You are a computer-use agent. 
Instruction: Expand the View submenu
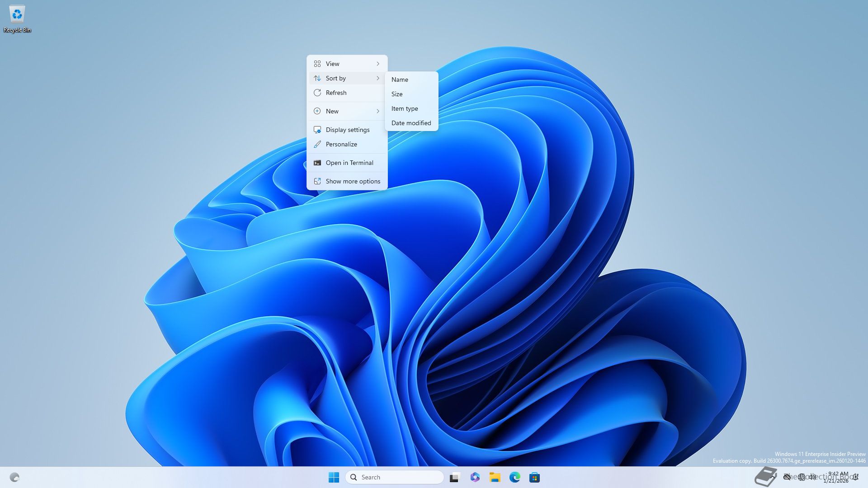(347, 64)
